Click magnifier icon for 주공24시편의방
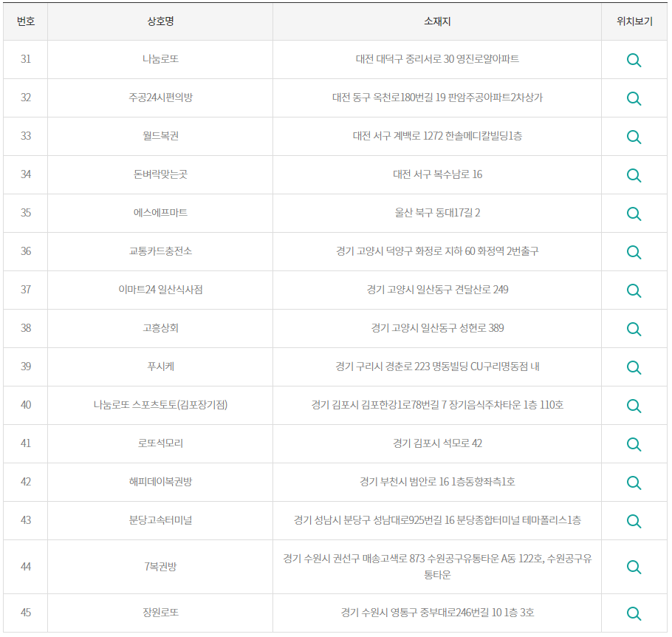Screen dimensions: 672x637 click(634, 99)
